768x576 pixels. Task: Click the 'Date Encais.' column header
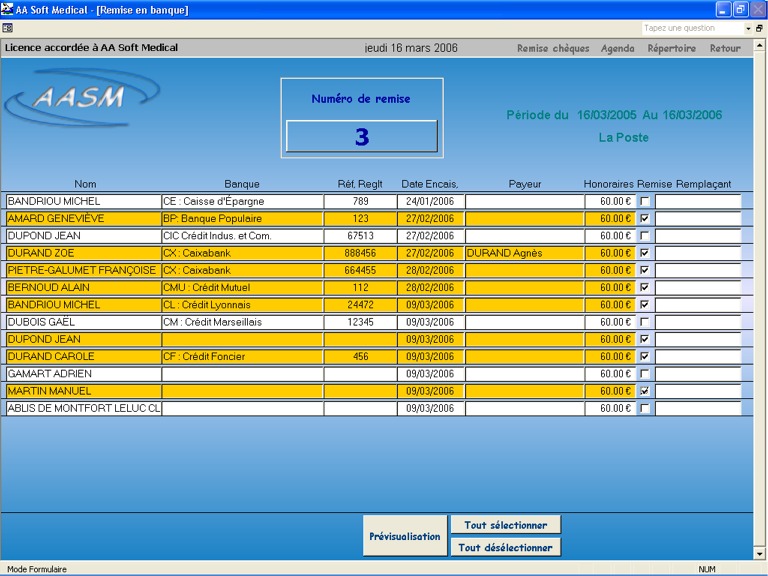click(430, 184)
